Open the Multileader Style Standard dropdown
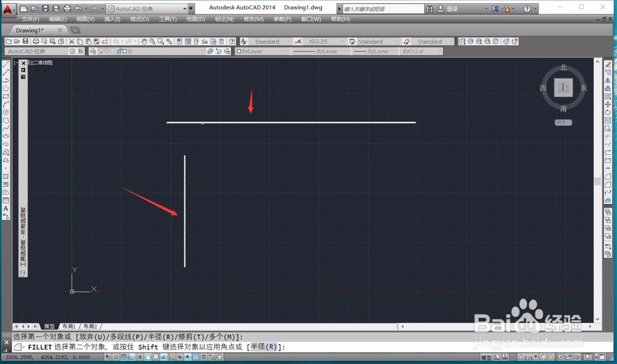Viewport: 617px width, 364px height. tap(433, 41)
